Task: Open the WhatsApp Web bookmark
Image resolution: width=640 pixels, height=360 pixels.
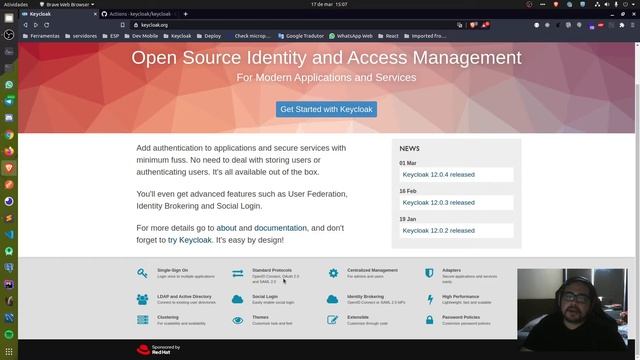Action: (x=351, y=36)
